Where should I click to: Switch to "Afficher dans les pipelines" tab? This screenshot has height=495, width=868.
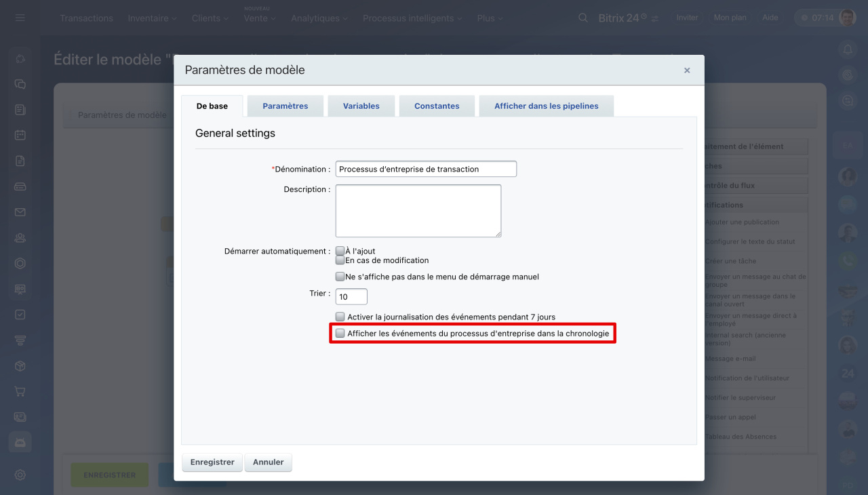point(546,106)
